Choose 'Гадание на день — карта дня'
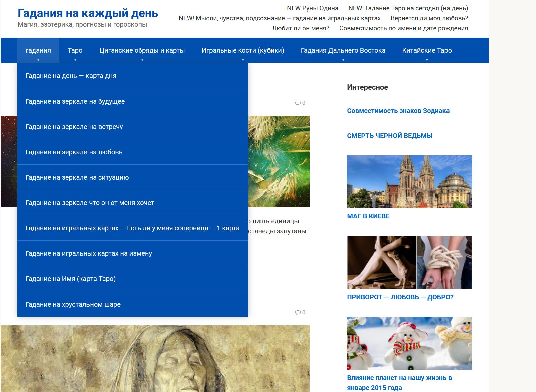The width and height of the screenshot is (536, 392). pyautogui.click(x=133, y=76)
